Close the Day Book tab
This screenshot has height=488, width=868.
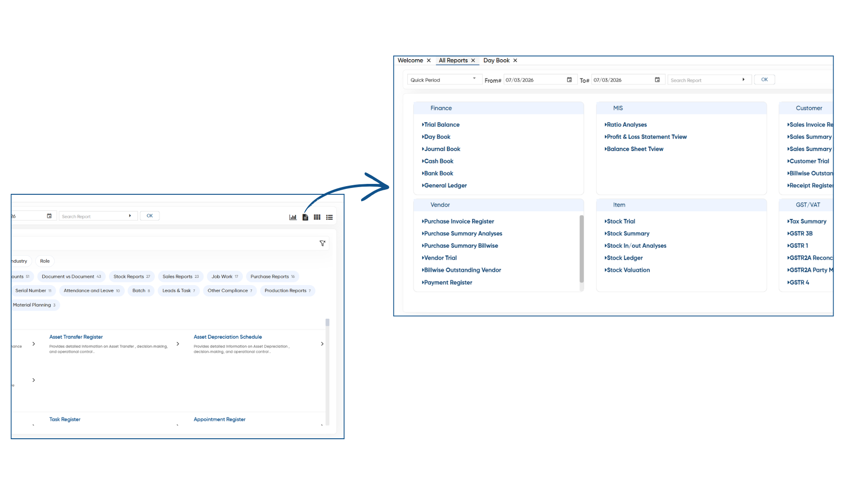pos(515,61)
